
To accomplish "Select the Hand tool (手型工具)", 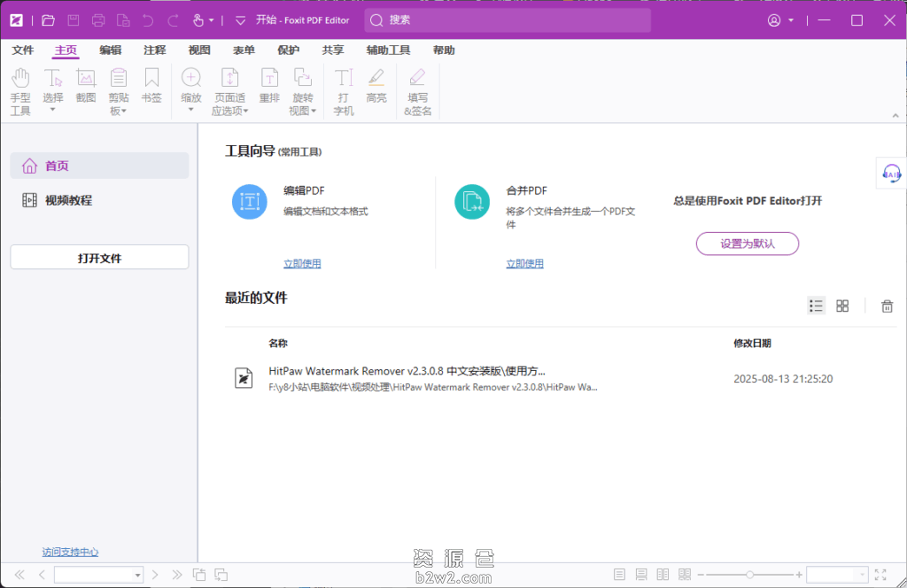I will coord(19,89).
